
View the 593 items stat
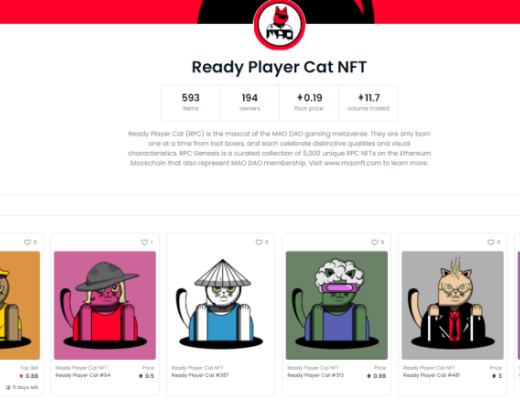(190, 102)
